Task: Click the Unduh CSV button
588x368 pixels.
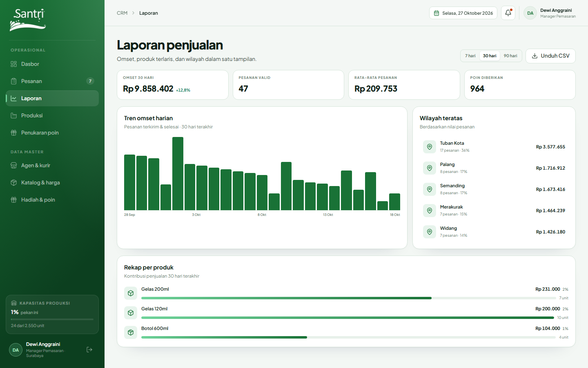Action: pyautogui.click(x=550, y=56)
